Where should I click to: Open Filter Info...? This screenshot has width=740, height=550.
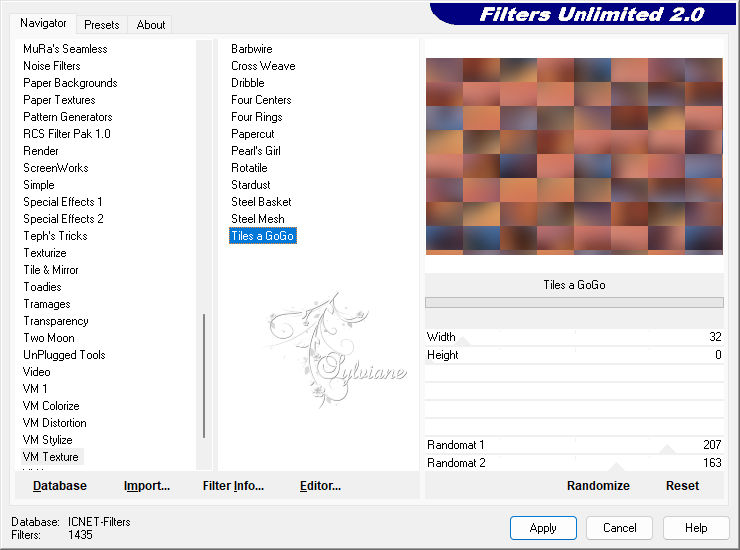pos(233,485)
